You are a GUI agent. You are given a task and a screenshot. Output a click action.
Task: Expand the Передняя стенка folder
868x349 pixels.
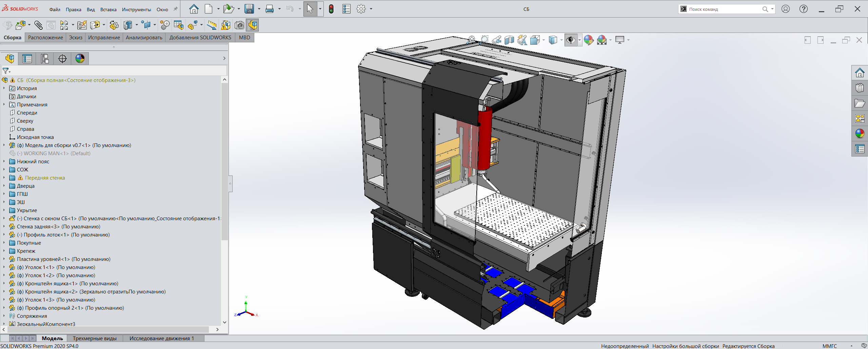point(4,178)
